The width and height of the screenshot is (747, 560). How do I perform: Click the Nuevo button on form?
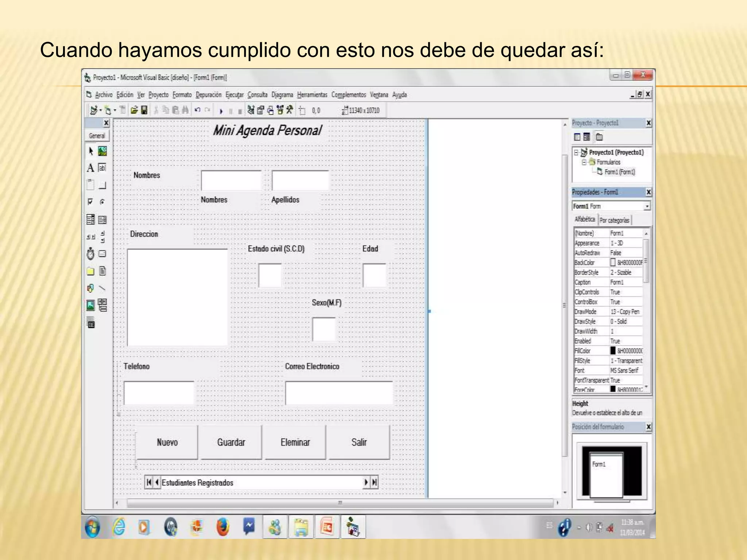[167, 442]
